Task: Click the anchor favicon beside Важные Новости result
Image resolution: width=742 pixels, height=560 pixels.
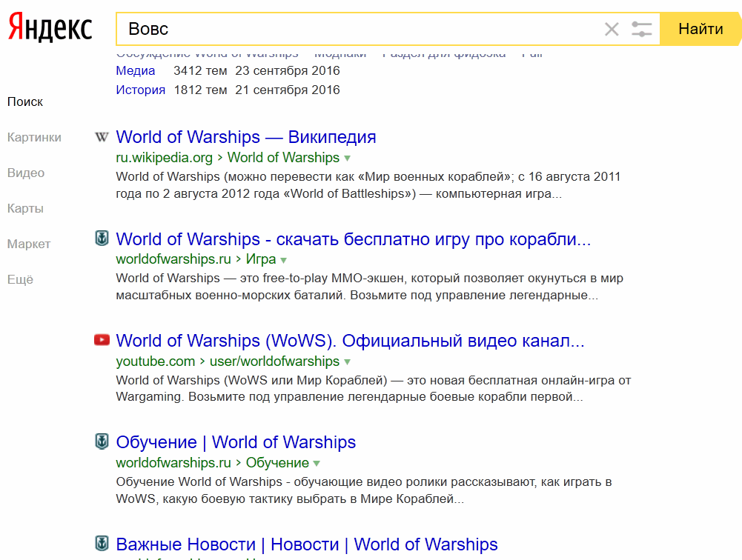Action: (102, 544)
